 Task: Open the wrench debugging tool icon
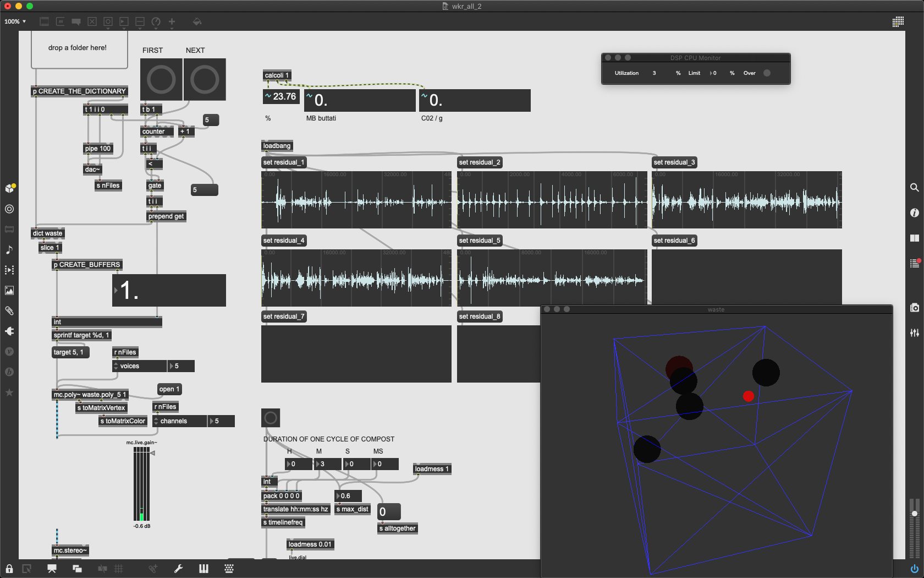click(x=178, y=569)
